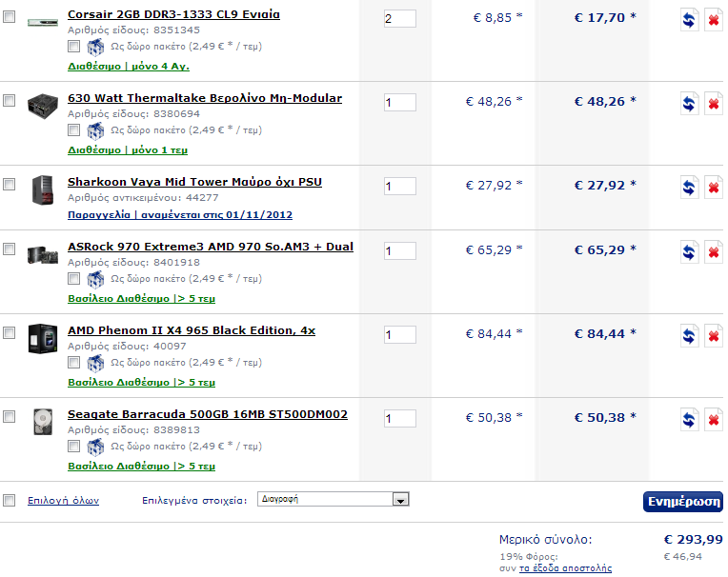Remove Corsair 2GB DDR3 with red X icon
Screen dimensions: 728x577
pos(714,19)
